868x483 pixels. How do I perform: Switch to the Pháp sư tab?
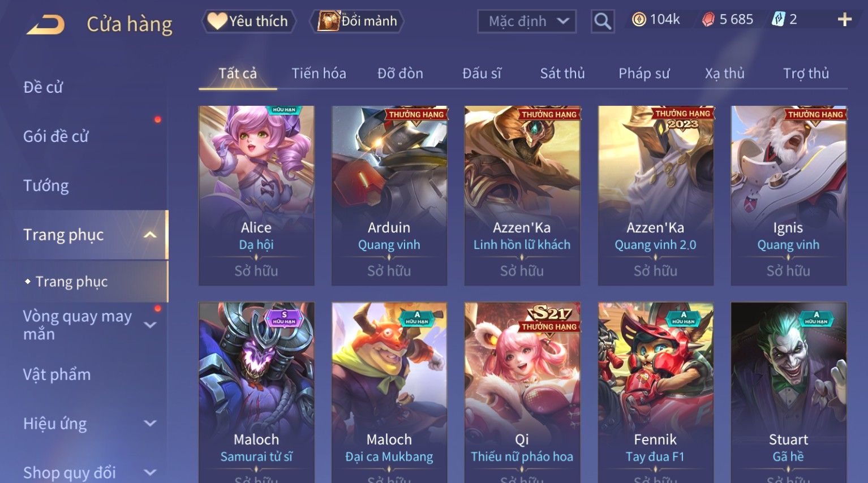pyautogui.click(x=644, y=73)
